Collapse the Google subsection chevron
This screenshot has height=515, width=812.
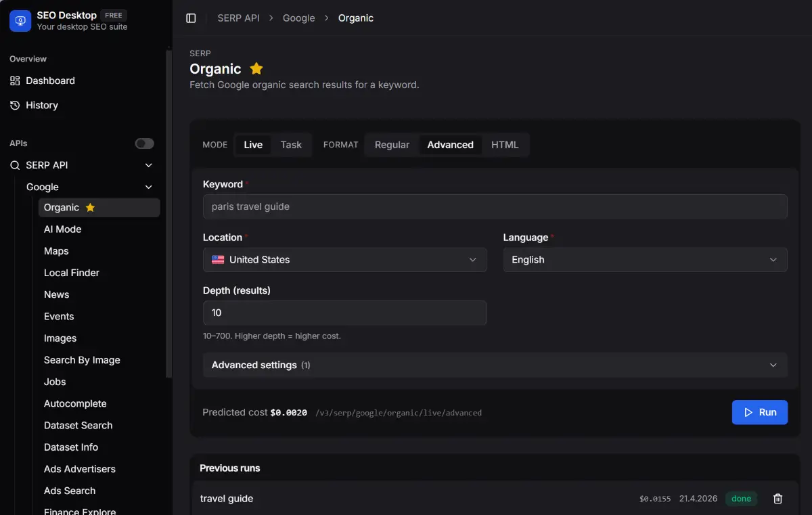[149, 187]
